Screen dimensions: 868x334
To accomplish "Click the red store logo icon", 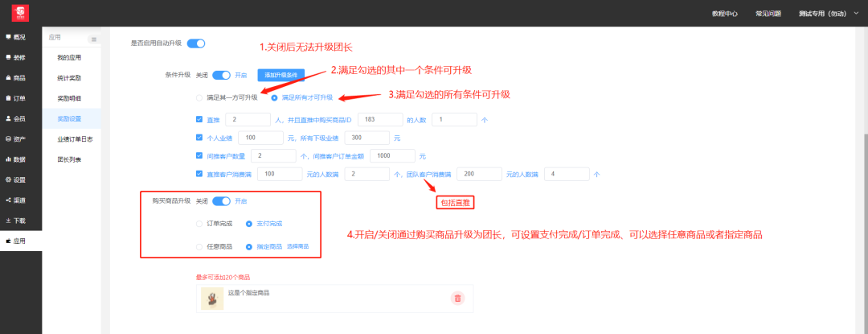I will [16, 13].
